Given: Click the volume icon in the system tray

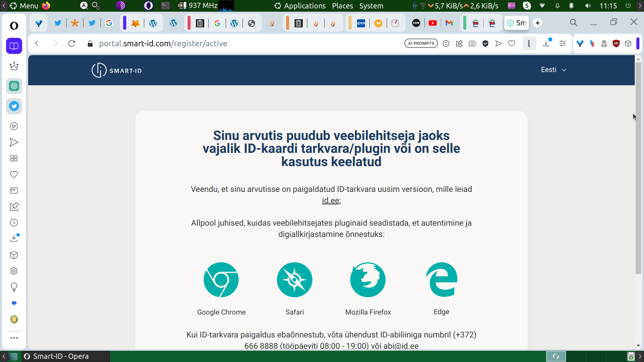Looking at the screenshot, I should coord(588,6).
